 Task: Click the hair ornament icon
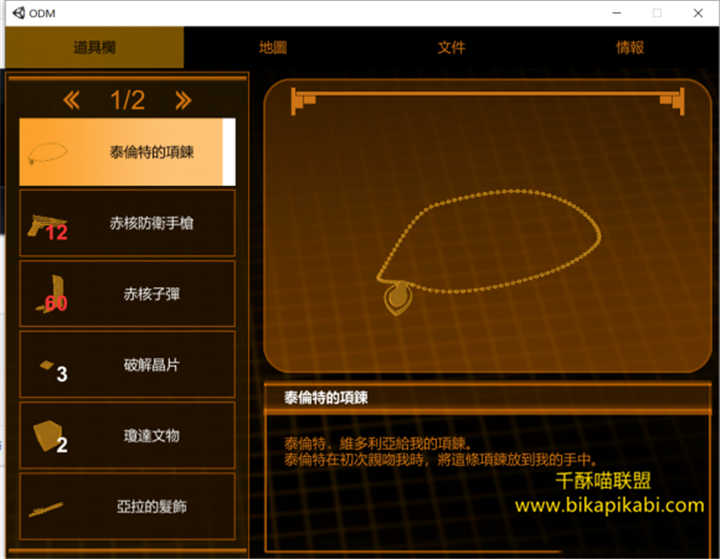(47, 508)
